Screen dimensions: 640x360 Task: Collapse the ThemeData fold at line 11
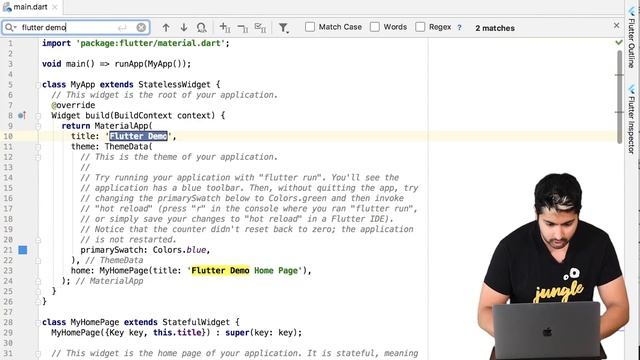[x=38, y=147]
